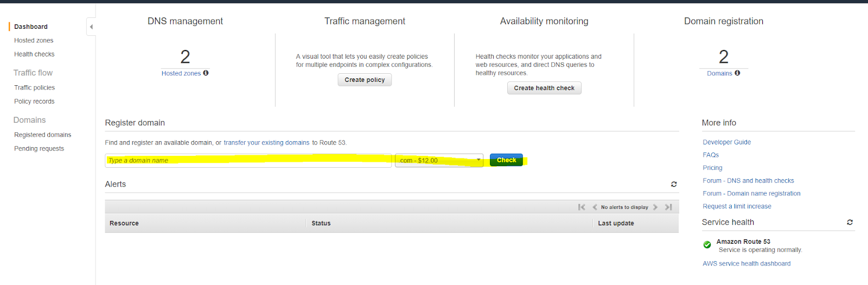Go to previous page of alerts
This screenshot has width=868, height=285.
595,207
